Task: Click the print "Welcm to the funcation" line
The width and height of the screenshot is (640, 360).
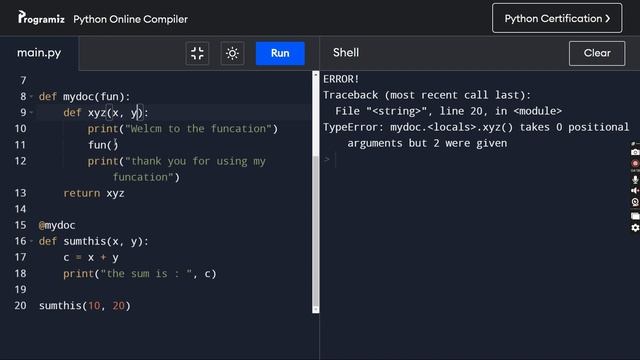Action: [x=182, y=129]
